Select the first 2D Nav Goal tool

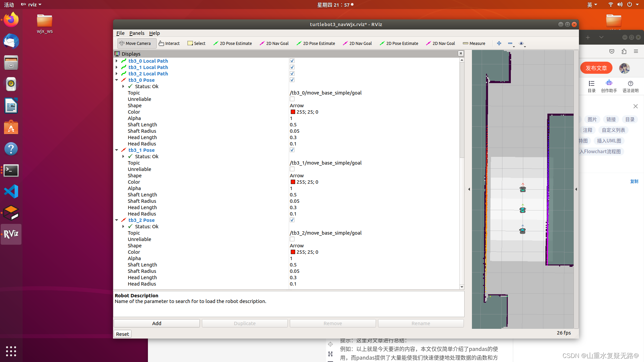pos(274,43)
